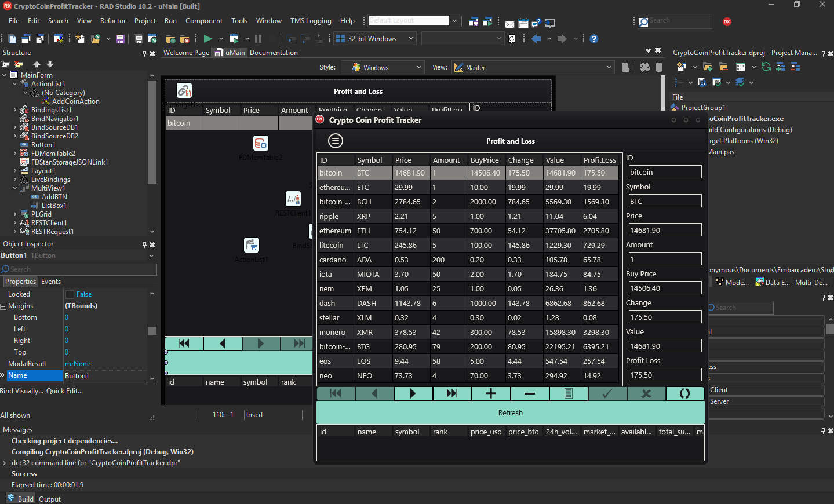834x504 pixels.
Task: Open the View Master dropdown
Action: pyautogui.click(x=609, y=68)
